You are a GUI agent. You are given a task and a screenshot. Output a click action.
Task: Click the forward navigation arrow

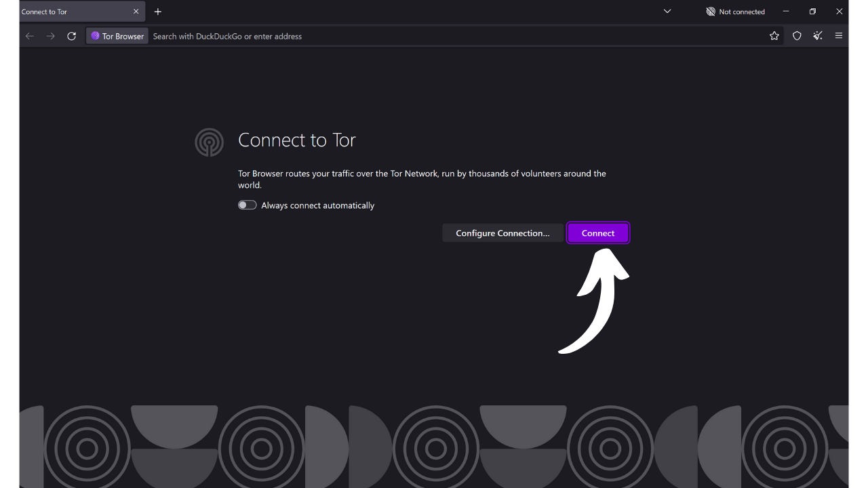click(50, 36)
